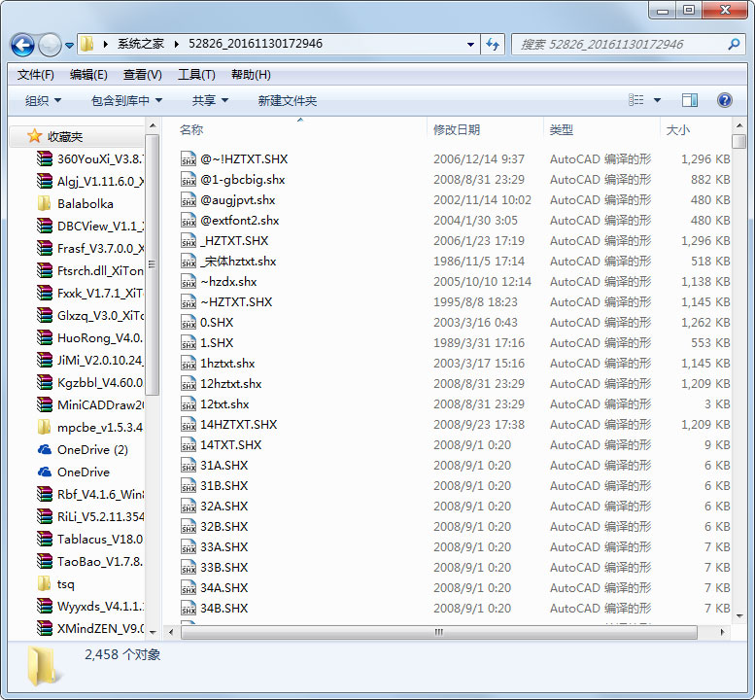
Task: Toggle the preview pane icon
Action: coord(690,100)
